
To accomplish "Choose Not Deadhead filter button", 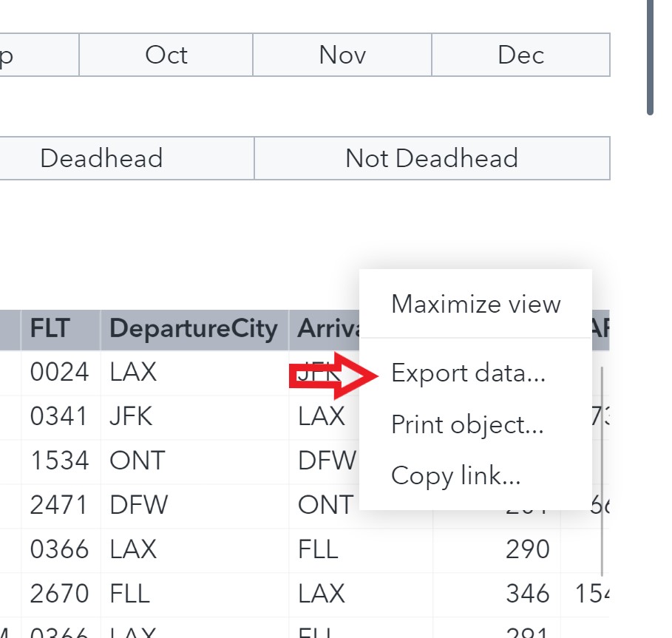I will [432, 158].
